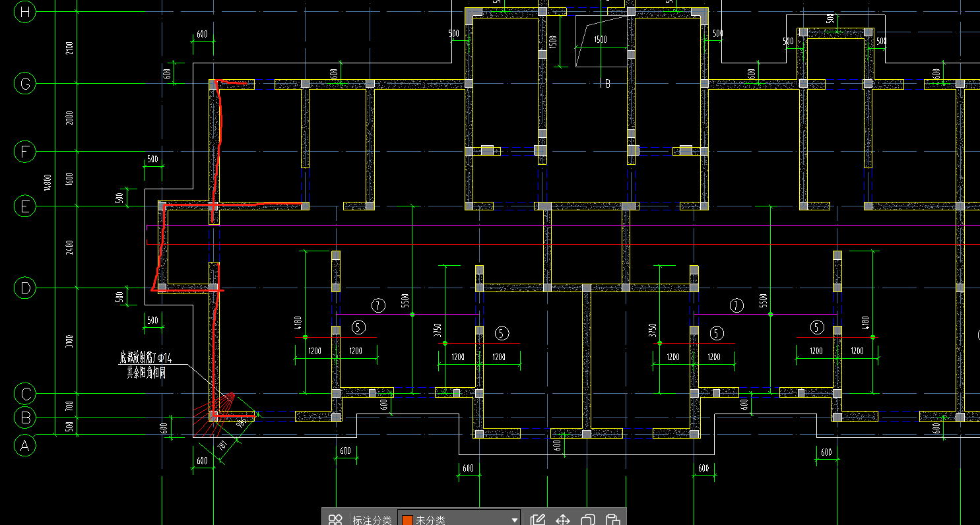
Task: Click the 标注分类 label
Action: click(x=372, y=520)
